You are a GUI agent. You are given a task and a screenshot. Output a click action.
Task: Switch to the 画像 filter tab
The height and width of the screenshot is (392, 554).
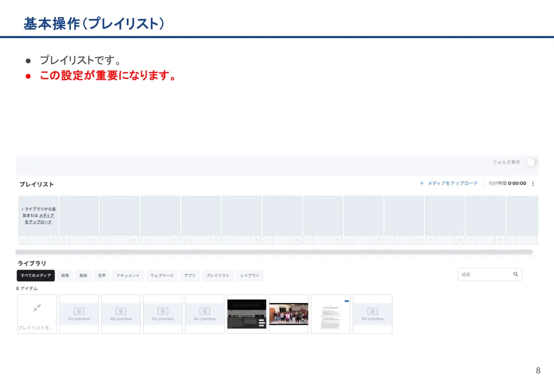click(65, 276)
